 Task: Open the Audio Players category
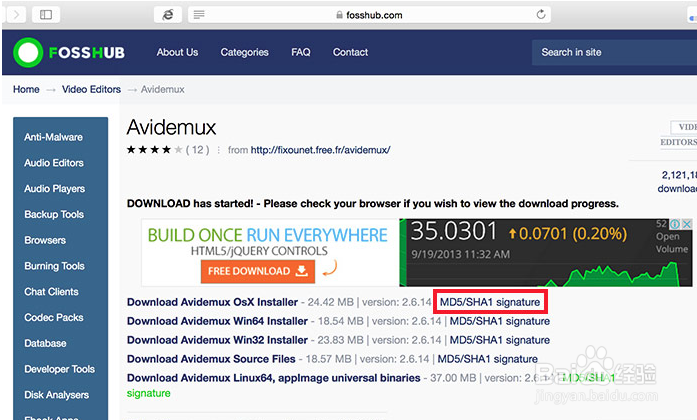pyautogui.click(x=54, y=188)
